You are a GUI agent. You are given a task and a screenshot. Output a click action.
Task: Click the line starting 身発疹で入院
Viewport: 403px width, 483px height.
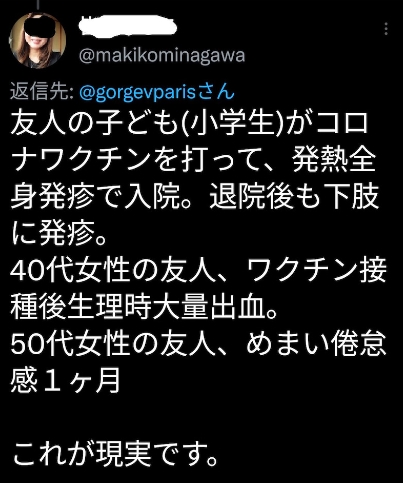tap(195, 197)
